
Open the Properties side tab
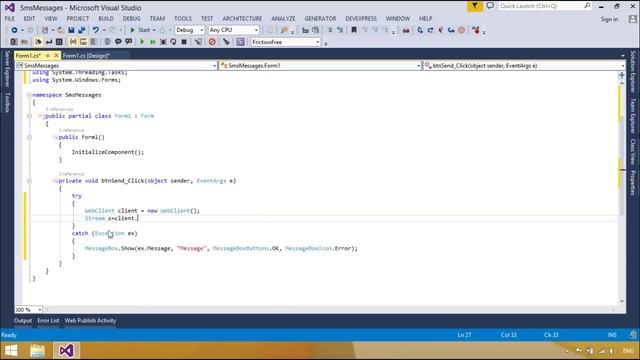click(x=633, y=183)
